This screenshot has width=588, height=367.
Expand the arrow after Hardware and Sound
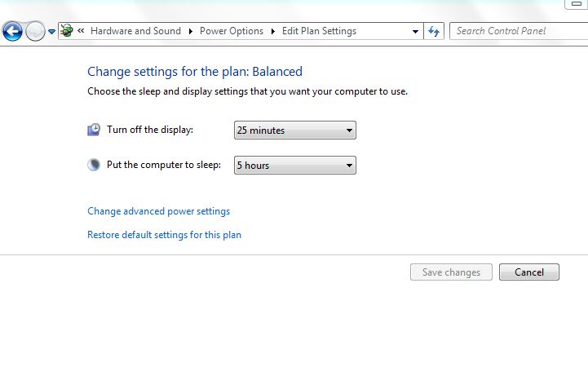191,31
